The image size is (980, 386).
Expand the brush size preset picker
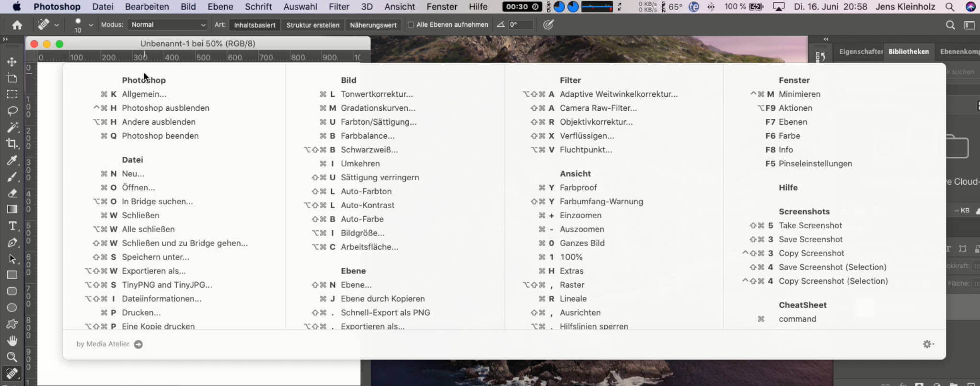pyautogui.click(x=91, y=25)
